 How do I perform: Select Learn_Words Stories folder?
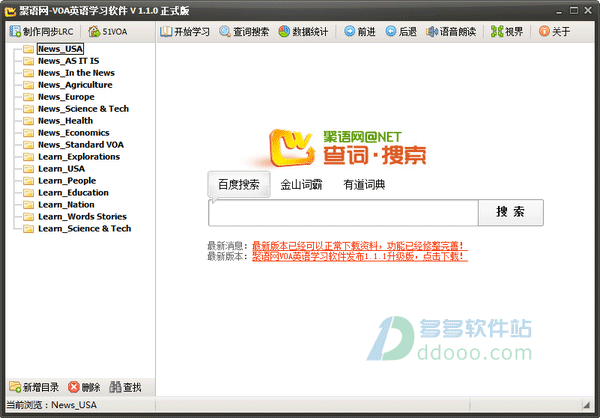[82, 217]
